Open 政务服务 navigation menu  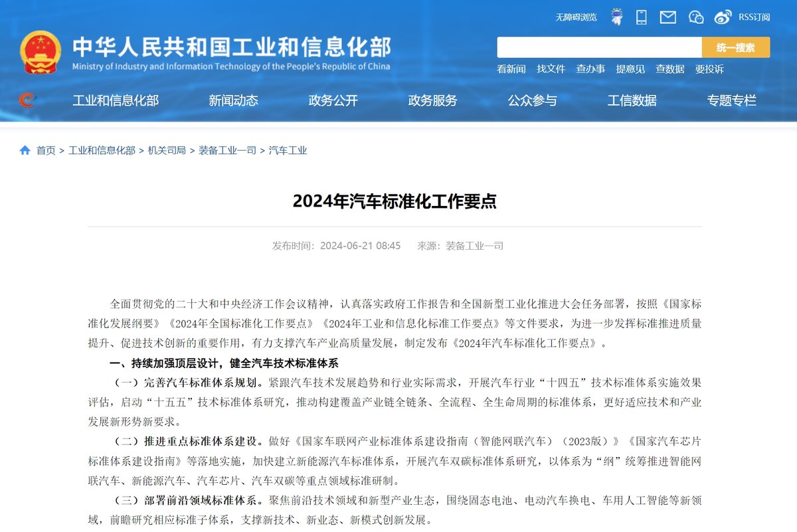click(x=432, y=101)
